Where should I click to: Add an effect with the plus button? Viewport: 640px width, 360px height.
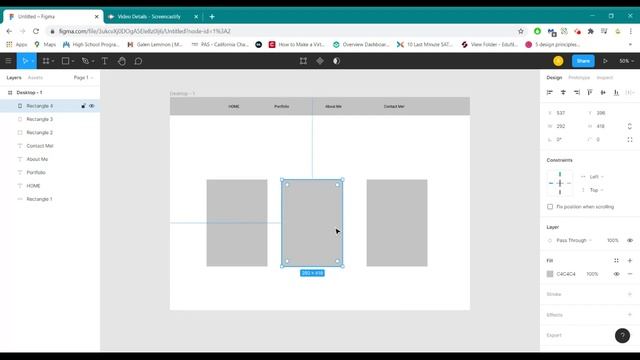click(630, 315)
